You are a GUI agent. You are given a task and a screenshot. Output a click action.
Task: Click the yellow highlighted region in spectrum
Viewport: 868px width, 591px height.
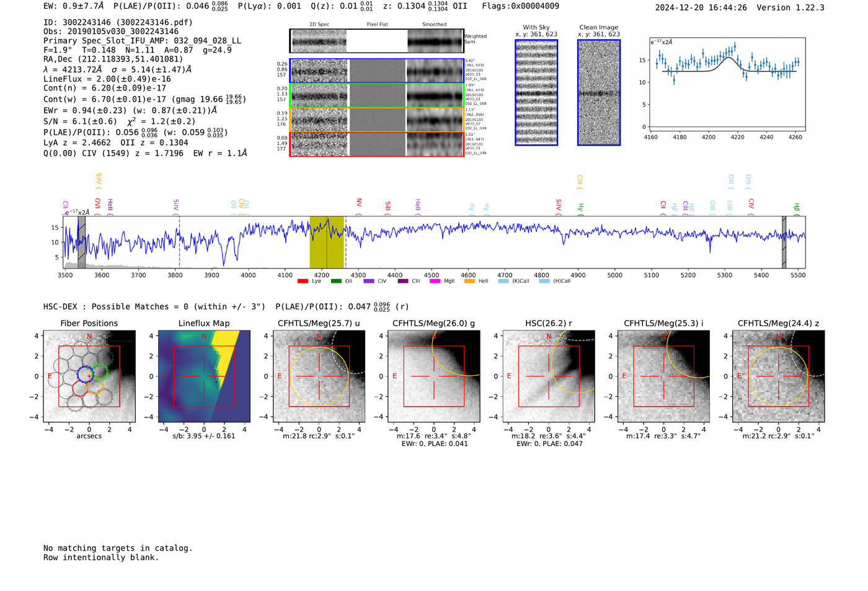click(x=327, y=242)
